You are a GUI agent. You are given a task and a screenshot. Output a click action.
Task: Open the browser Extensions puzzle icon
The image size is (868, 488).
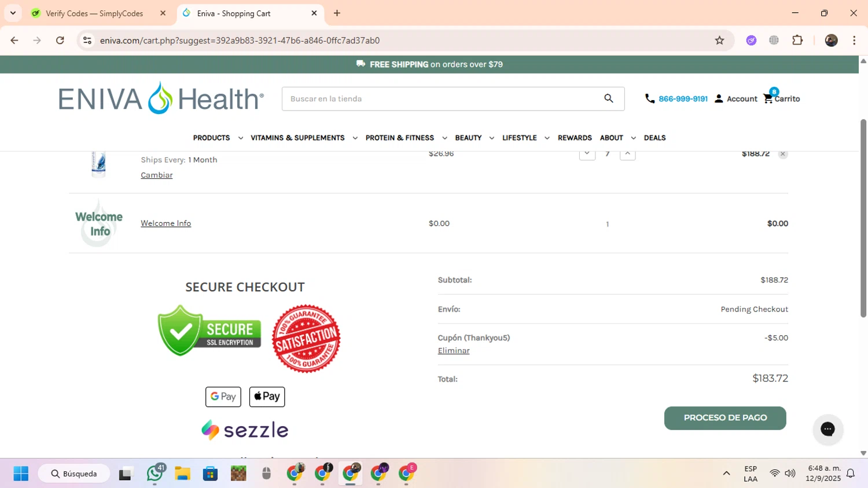tap(797, 41)
